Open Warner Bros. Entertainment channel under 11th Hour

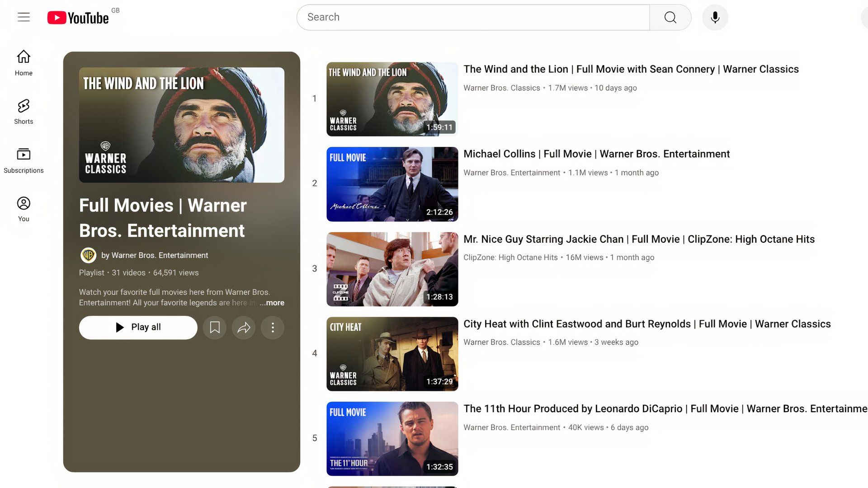tap(511, 427)
